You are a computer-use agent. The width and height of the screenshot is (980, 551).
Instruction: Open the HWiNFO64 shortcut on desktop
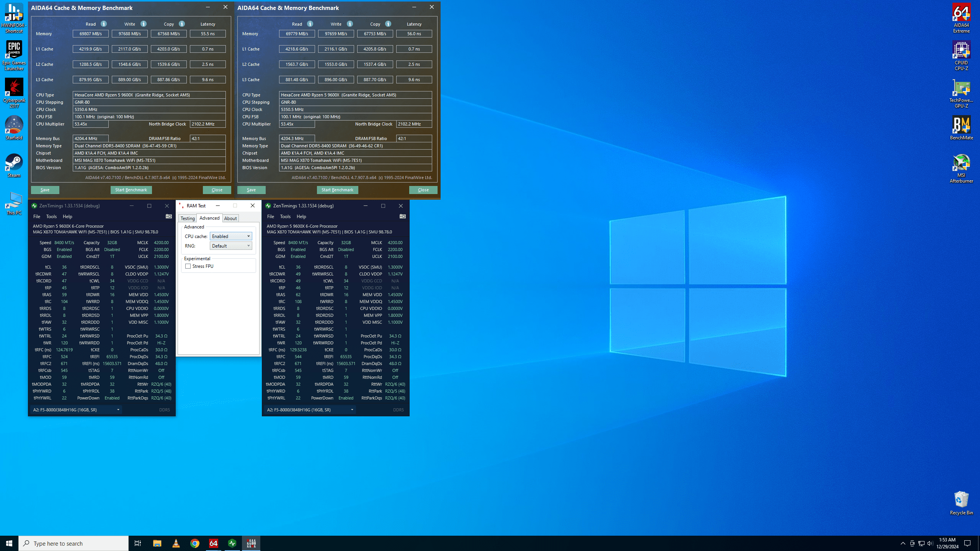coord(14,18)
